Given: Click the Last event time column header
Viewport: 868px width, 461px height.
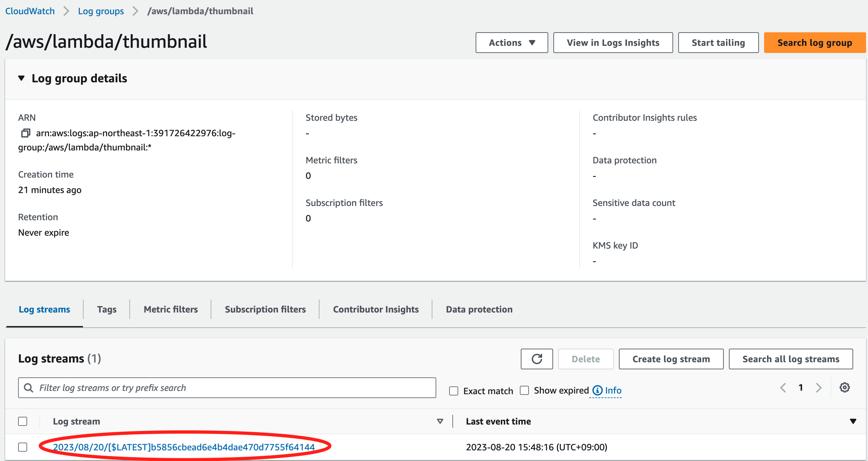Looking at the screenshot, I should pyautogui.click(x=498, y=421).
